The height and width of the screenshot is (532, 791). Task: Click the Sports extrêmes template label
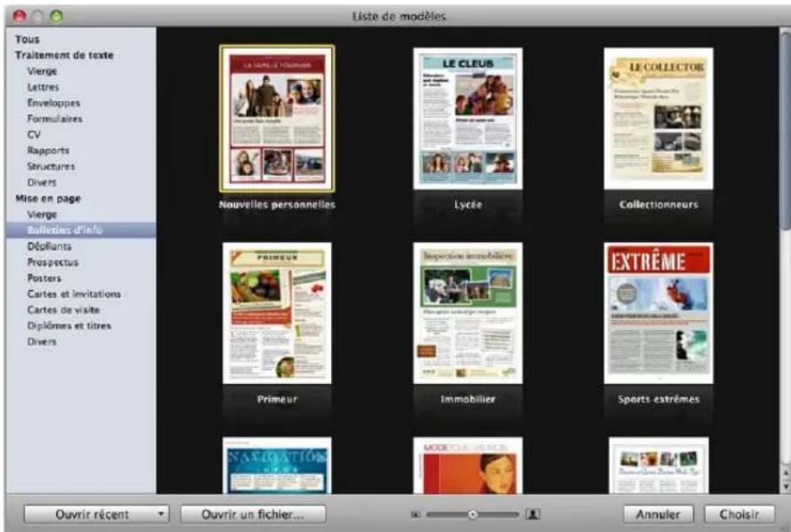pos(658,399)
